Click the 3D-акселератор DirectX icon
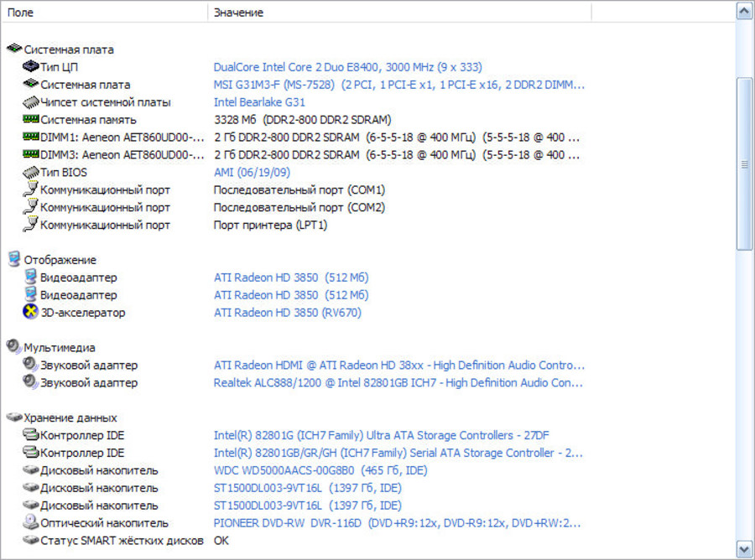This screenshot has height=560, width=755. point(30,312)
